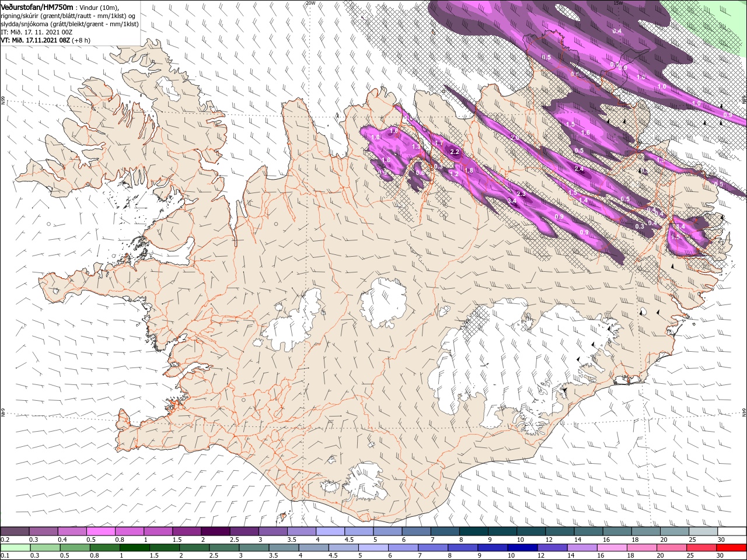Select upper legend swatch between 4 and 4.5
Screen dimensions: 747x560
pyautogui.click(x=330, y=531)
